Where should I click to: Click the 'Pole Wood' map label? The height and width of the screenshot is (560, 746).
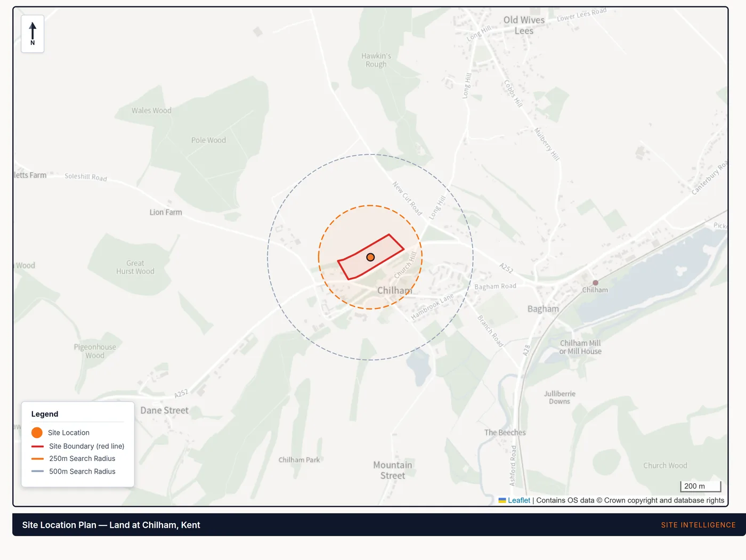click(x=209, y=140)
